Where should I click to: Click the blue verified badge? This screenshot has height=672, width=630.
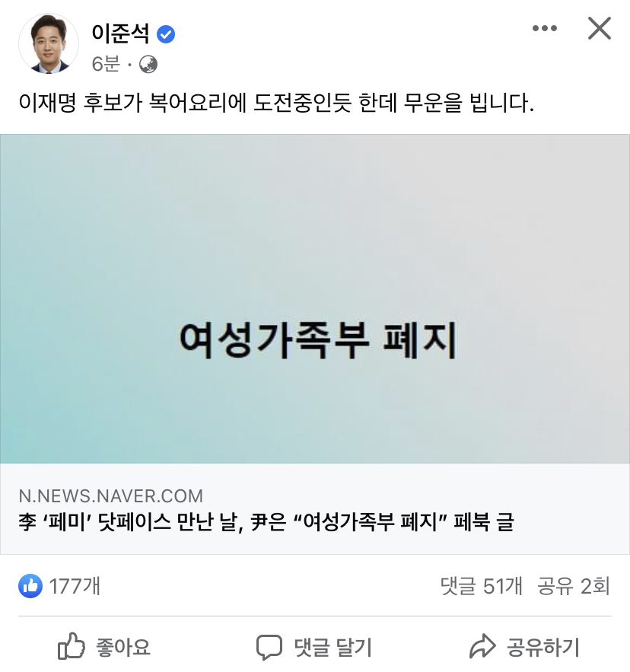coord(166,34)
